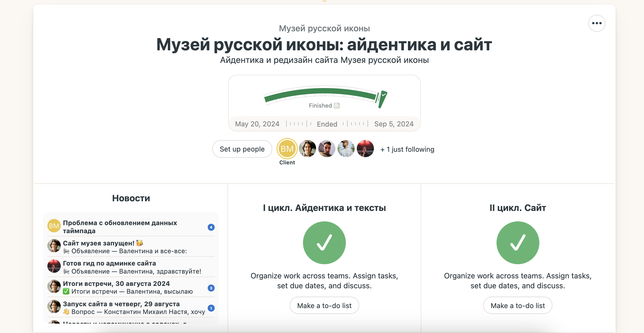This screenshot has height=333, width=644.
Task: Click the curly-haired person avatar after BM
Action: point(307,149)
